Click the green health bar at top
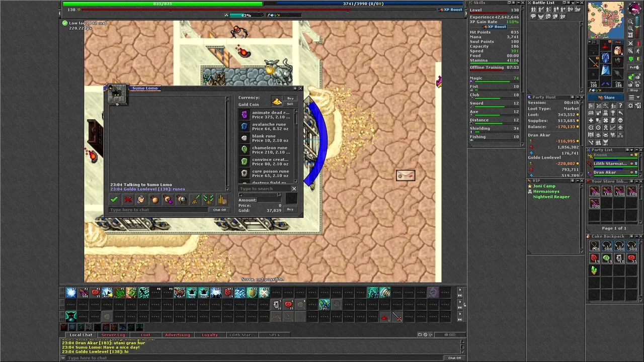Image resolution: width=644 pixels, height=362 pixels. (x=163, y=4)
